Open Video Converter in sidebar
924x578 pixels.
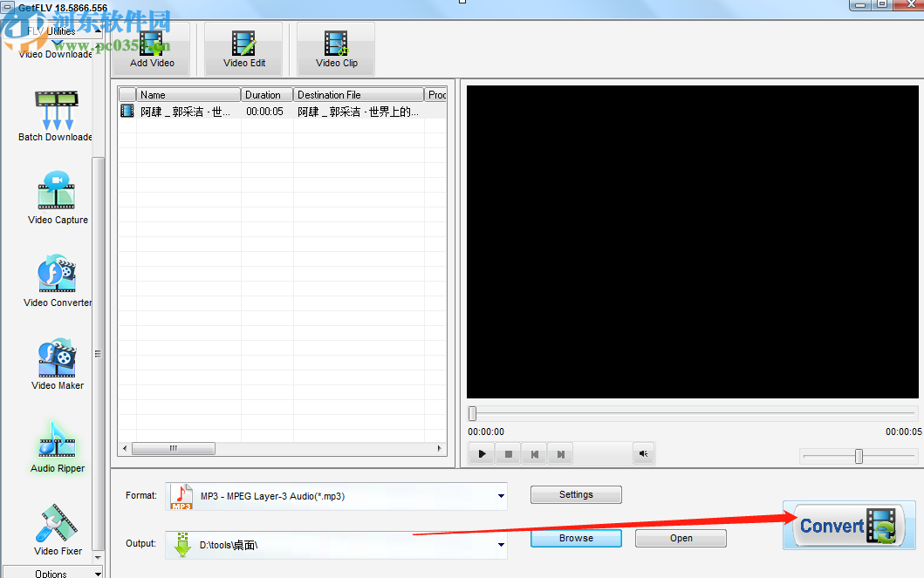tap(58, 282)
